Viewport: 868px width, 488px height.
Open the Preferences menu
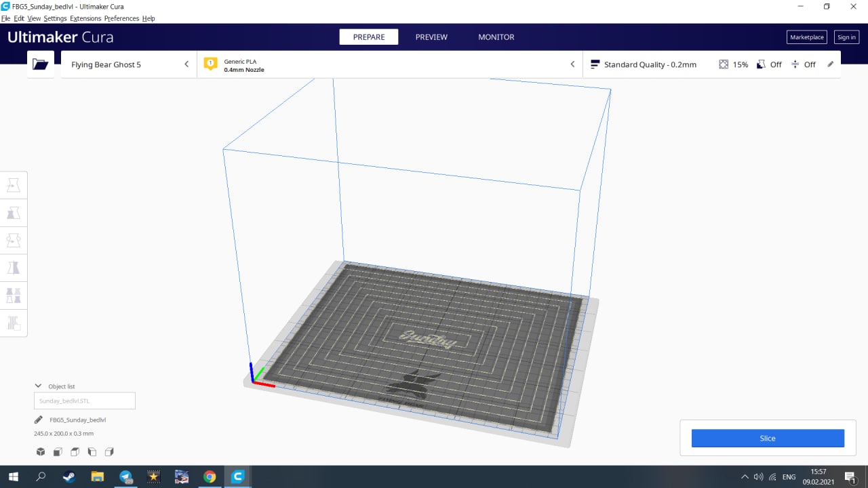[x=121, y=18]
